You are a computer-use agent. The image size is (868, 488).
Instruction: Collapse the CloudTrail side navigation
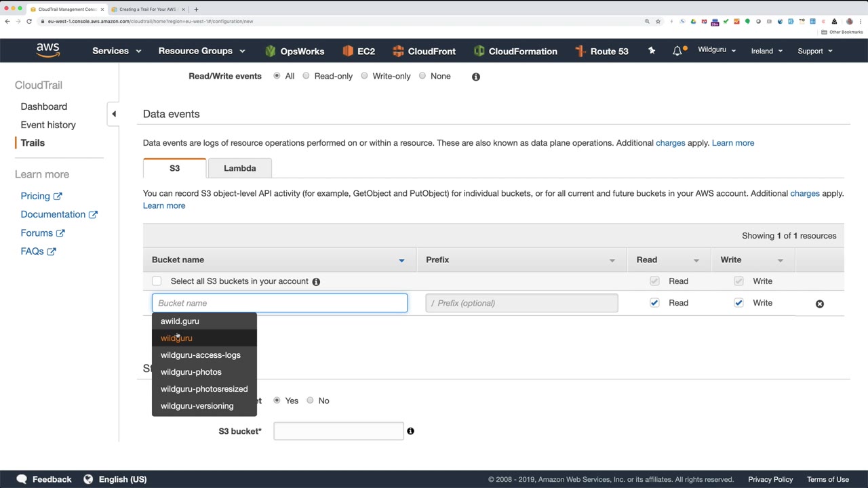114,114
